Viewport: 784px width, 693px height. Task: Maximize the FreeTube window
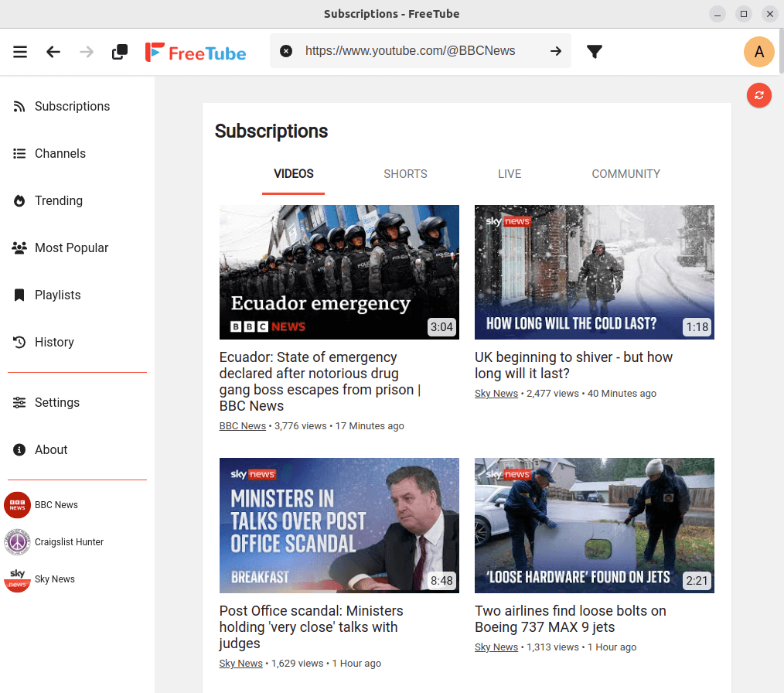744,14
